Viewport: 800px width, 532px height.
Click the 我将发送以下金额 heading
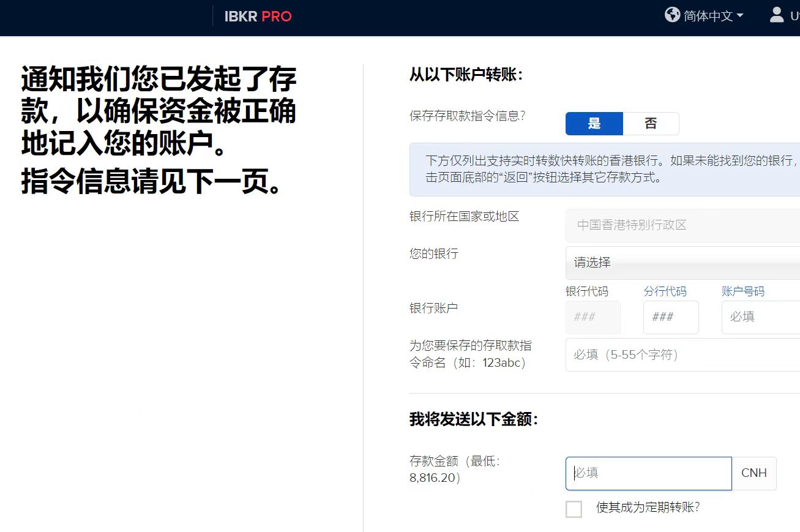pyautogui.click(x=474, y=419)
